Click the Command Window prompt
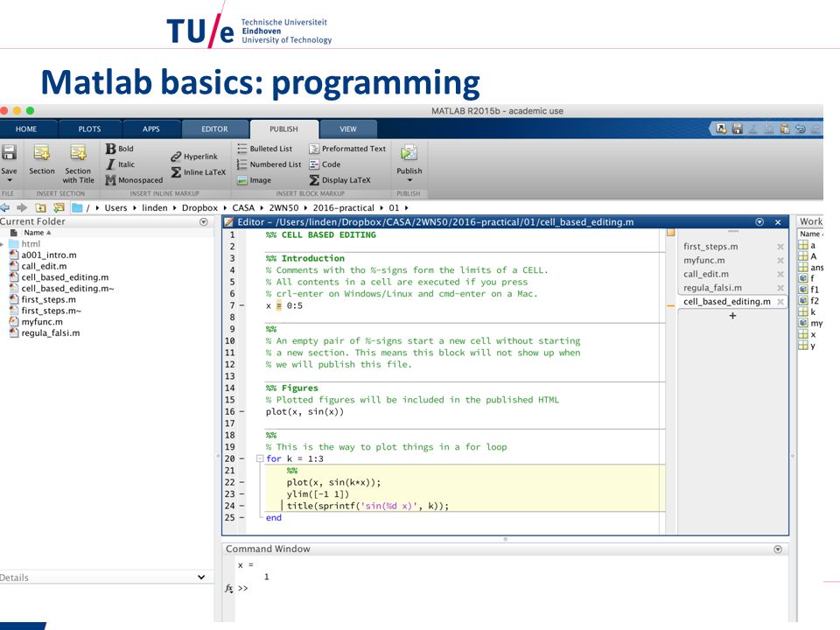This screenshot has height=630, width=840. (x=243, y=588)
